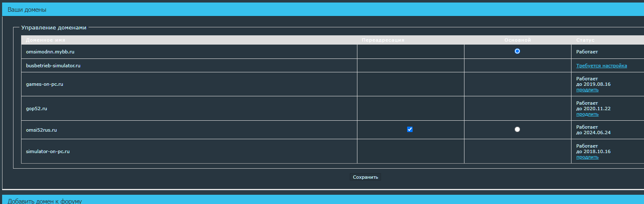The image size is (644, 204).
Task: Open the Требуется настройка link
Action: click(x=601, y=66)
